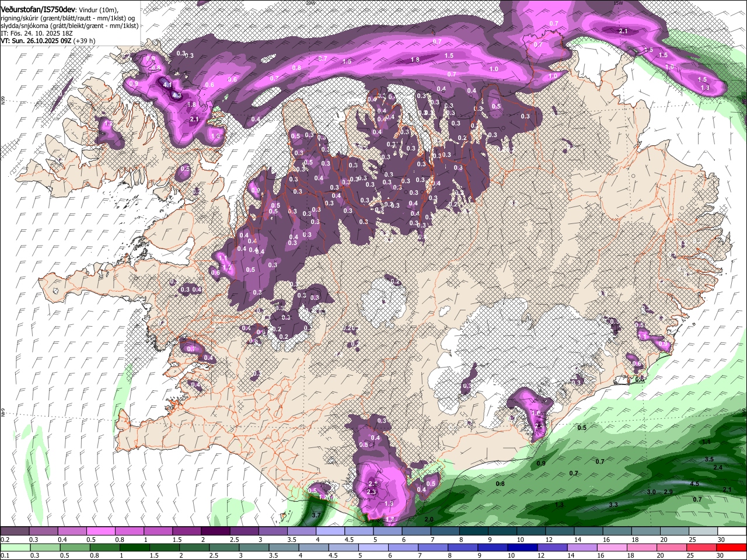
Task: Pick bottom-row bright red swatch after label 30
Action: 732,547
